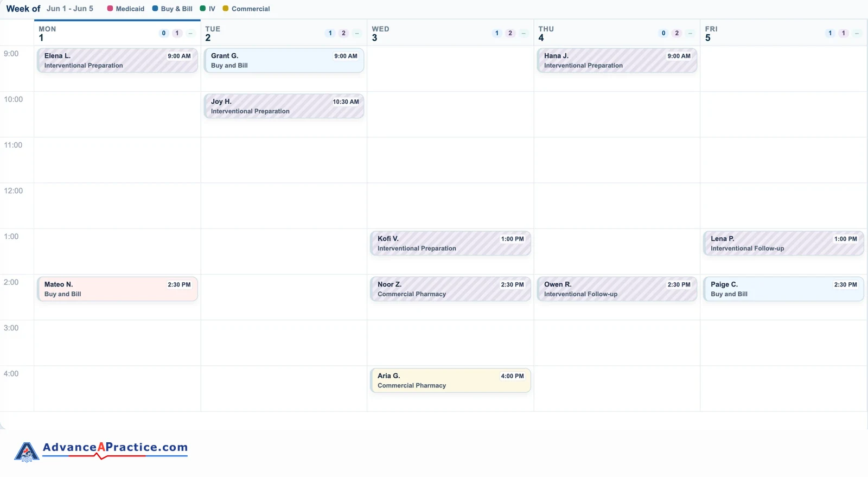Open Mateo N. Buy and Bill appointment
This screenshot has height=477, width=868.
pyautogui.click(x=117, y=289)
